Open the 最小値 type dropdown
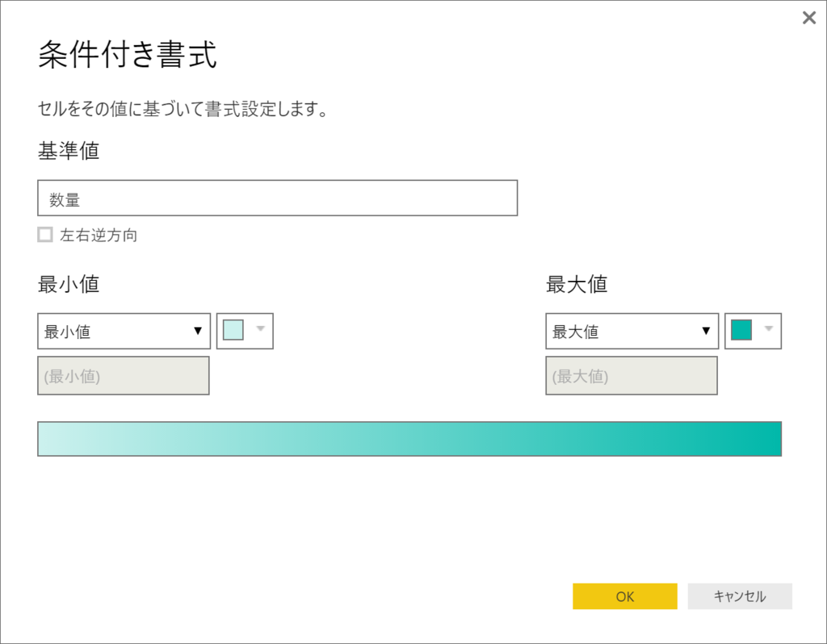The width and height of the screenshot is (827, 644). pos(124,332)
